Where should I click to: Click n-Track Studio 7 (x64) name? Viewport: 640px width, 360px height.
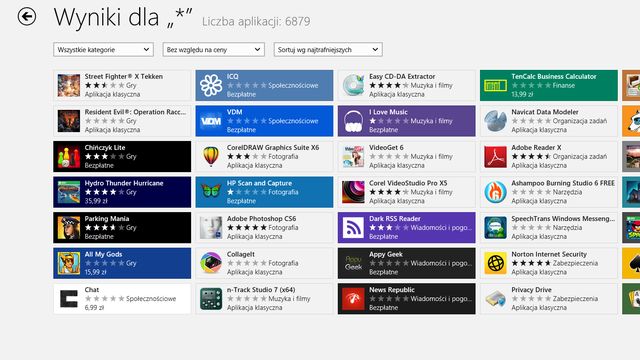tap(261, 289)
